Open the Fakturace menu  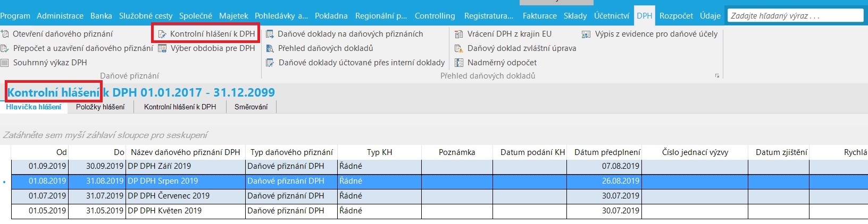pyautogui.click(x=539, y=16)
